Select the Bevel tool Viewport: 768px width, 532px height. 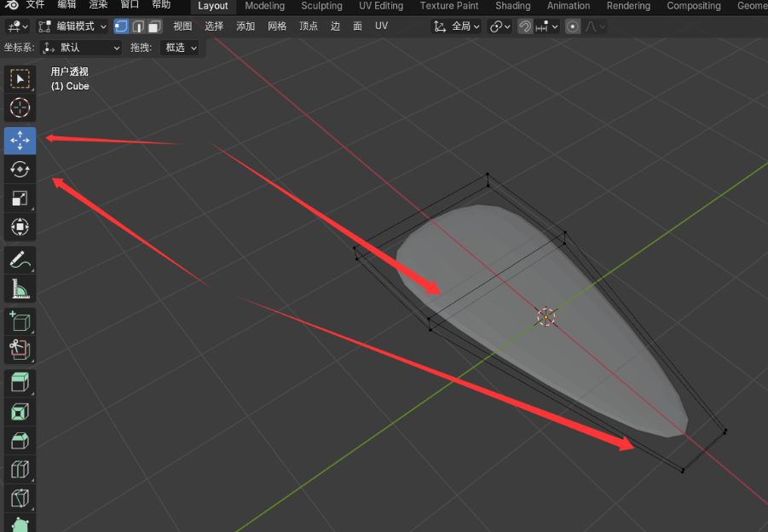pyautogui.click(x=20, y=440)
